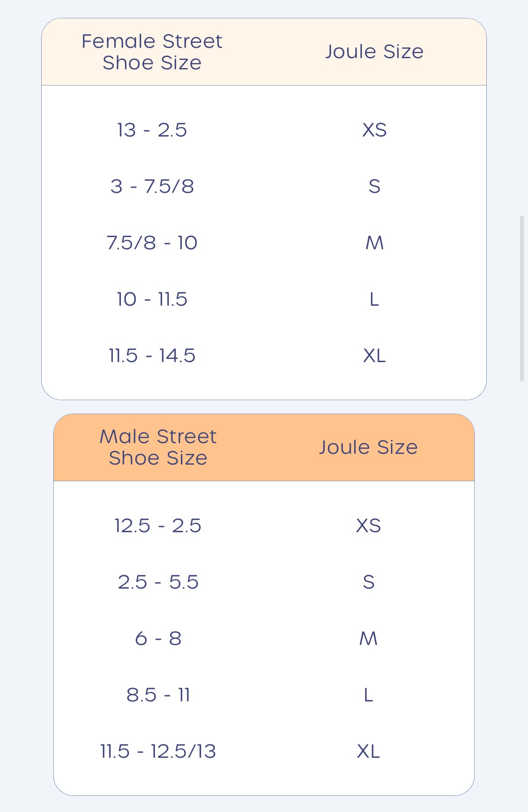Click XL in the female size table
Image resolution: width=528 pixels, height=812 pixels.
(374, 356)
